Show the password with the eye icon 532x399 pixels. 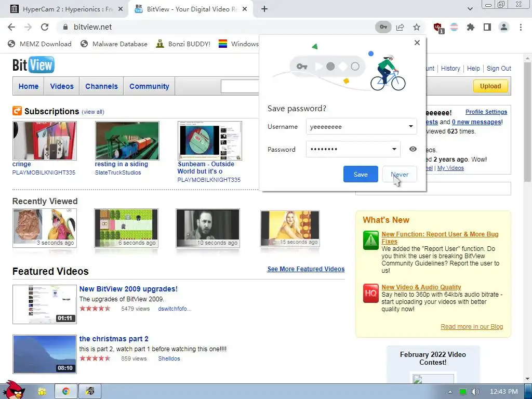(x=413, y=149)
